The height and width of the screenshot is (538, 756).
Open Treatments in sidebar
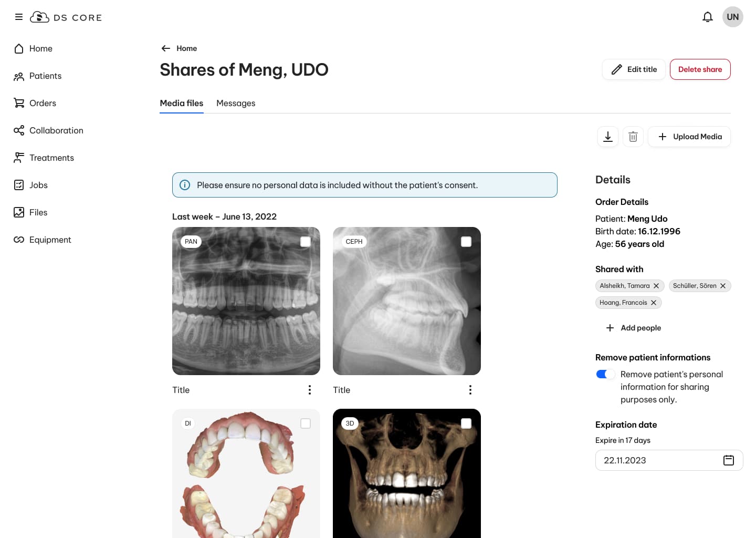(x=44, y=158)
